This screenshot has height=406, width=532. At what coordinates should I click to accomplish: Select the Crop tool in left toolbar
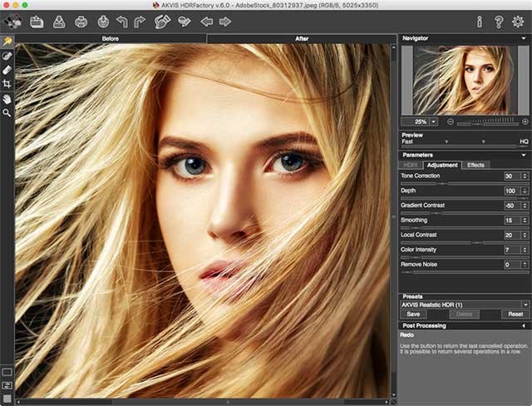[x=7, y=84]
